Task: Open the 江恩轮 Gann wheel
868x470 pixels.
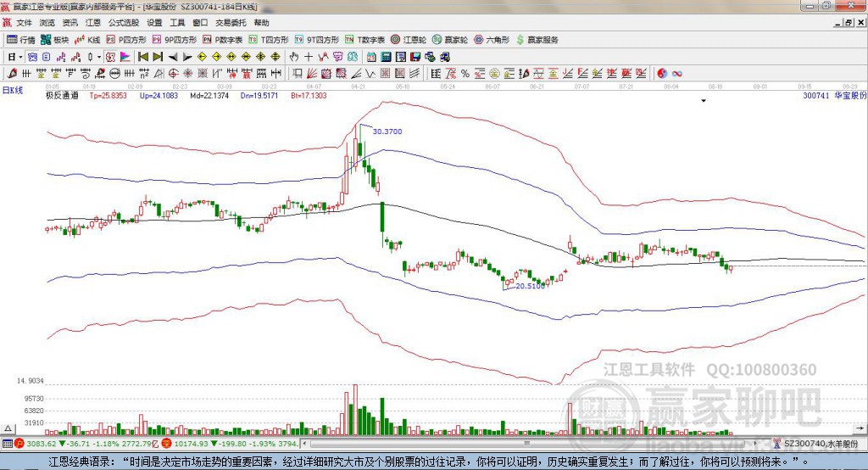Action: [x=409, y=40]
